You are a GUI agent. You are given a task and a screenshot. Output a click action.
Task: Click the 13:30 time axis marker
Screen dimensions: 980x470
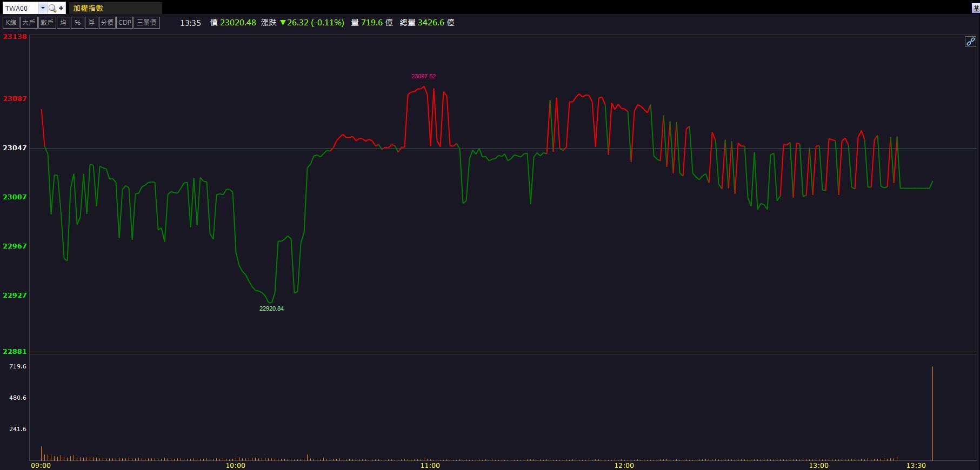(916, 465)
